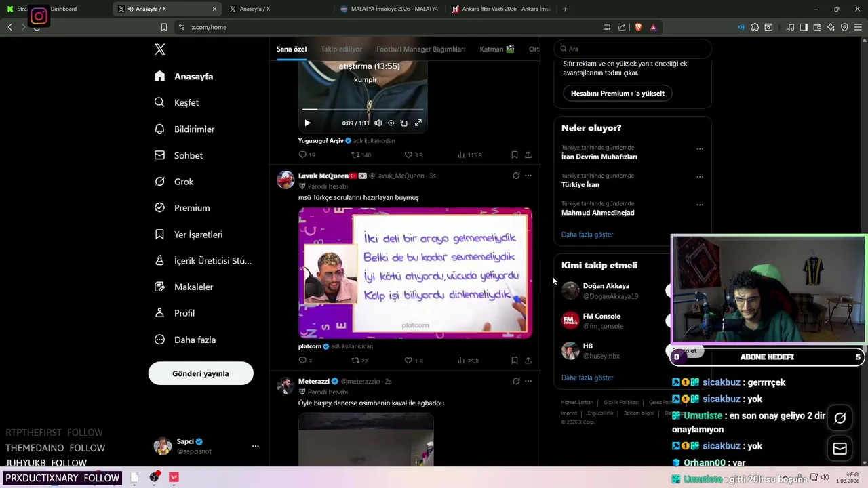The width and height of the screenshot is (868, 488).
Task: Go to Anasayfa in the sidebar
Action: coord(184,77)
